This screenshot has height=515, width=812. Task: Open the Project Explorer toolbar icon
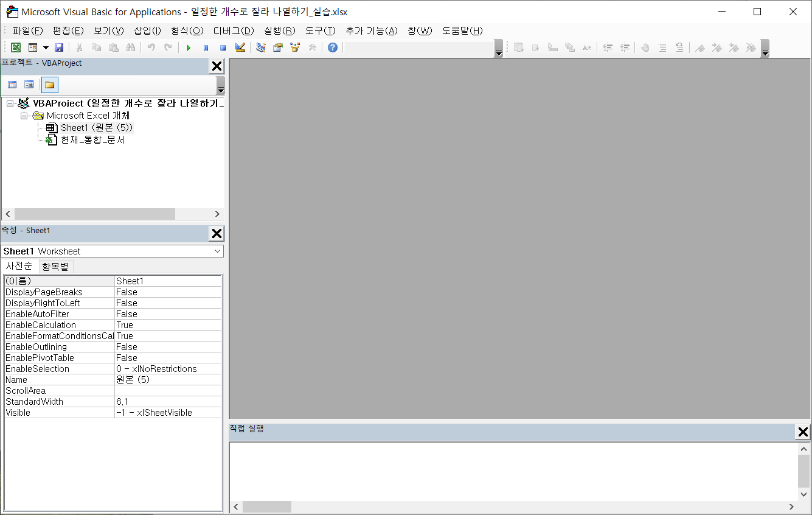(x=261, y=47)
